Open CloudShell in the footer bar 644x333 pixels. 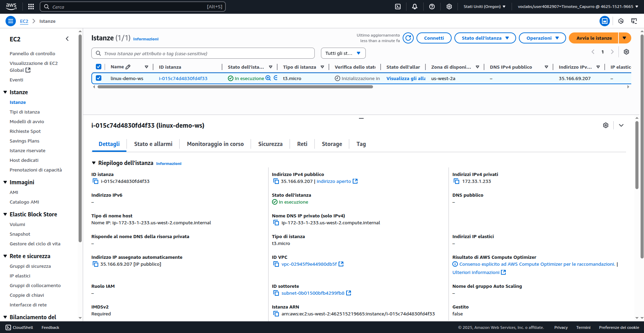pyautogui.click(x=19, y=327)
